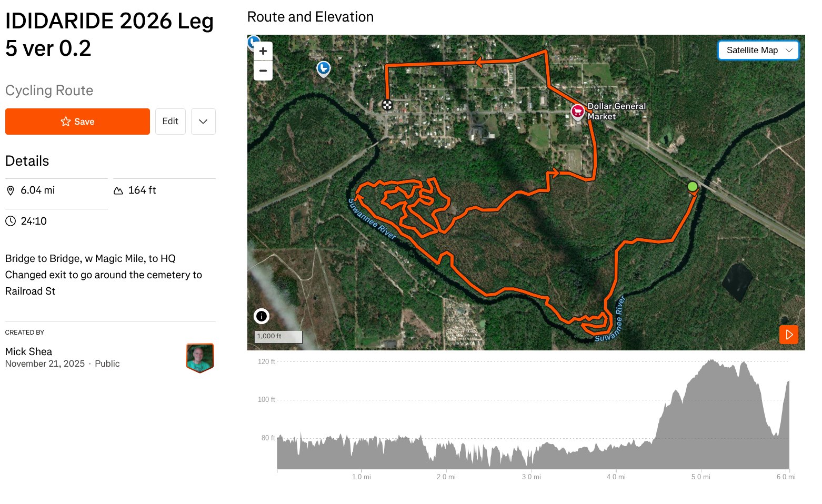This screenshot has width=822, height=504.
Task: Expand more options next to Edit
Action: click(203, 122)
